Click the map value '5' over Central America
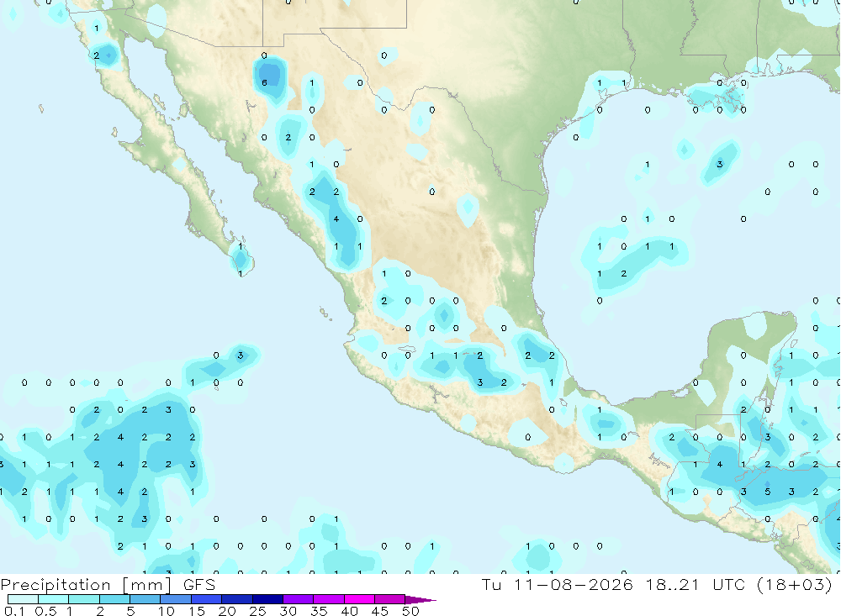The width and height of the screenshot is (841, 616). point(768,492)
